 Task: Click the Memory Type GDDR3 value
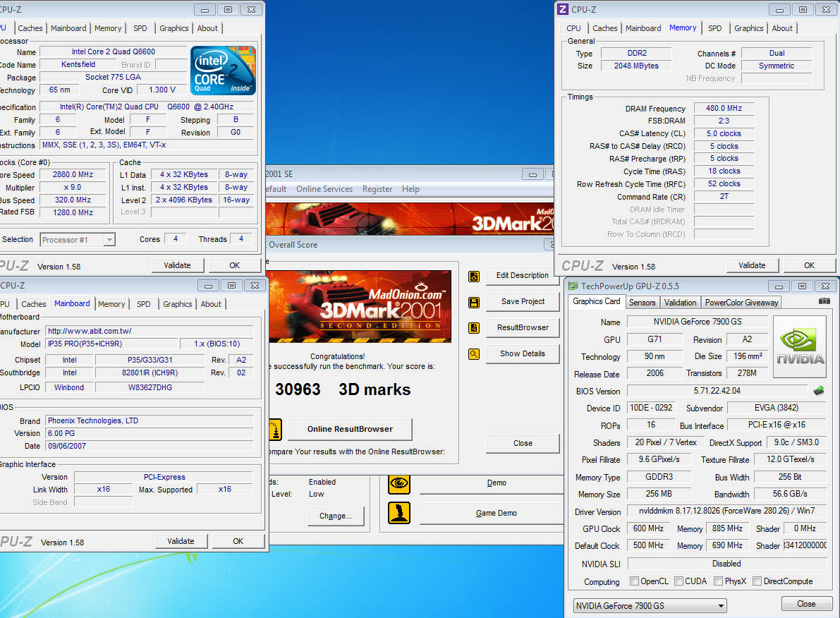click(x=659, y=477)
